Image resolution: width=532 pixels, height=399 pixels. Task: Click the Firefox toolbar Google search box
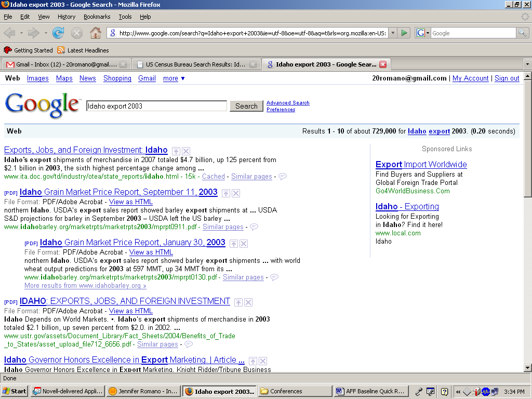pos(473,33)
